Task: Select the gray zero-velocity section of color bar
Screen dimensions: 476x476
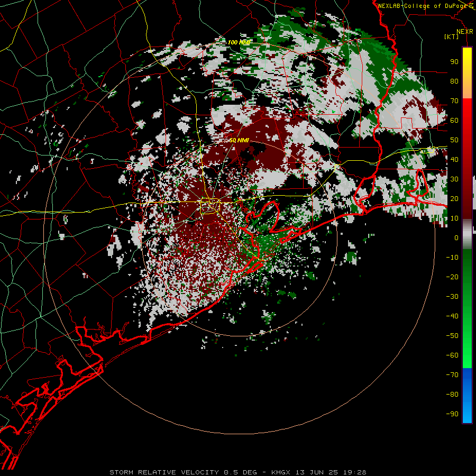Action: click(467, 234)
